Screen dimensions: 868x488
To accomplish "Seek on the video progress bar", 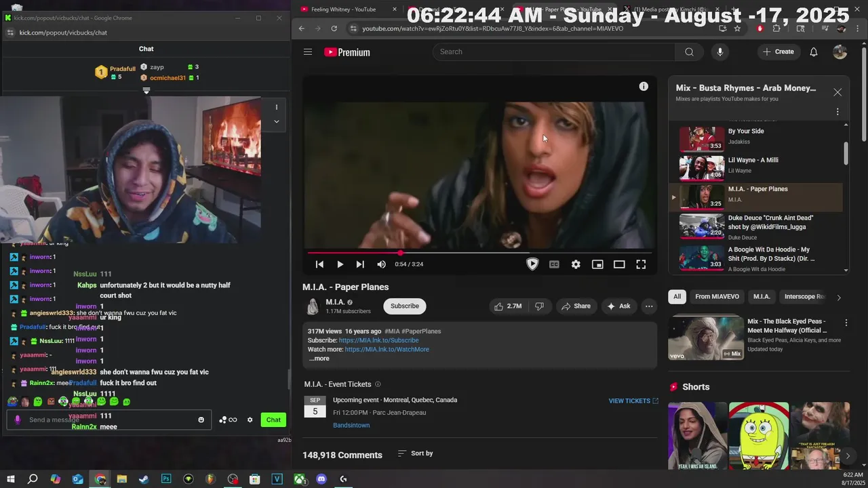I will 480,253.
